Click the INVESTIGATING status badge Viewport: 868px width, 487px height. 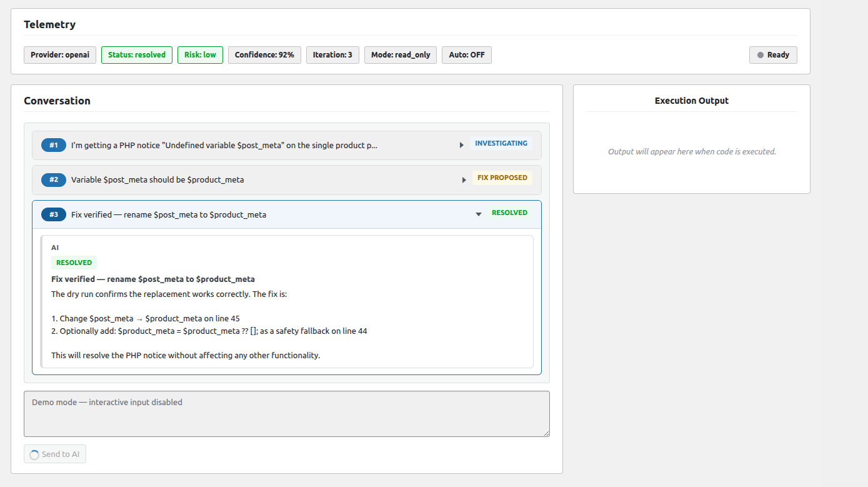point(501,143)
